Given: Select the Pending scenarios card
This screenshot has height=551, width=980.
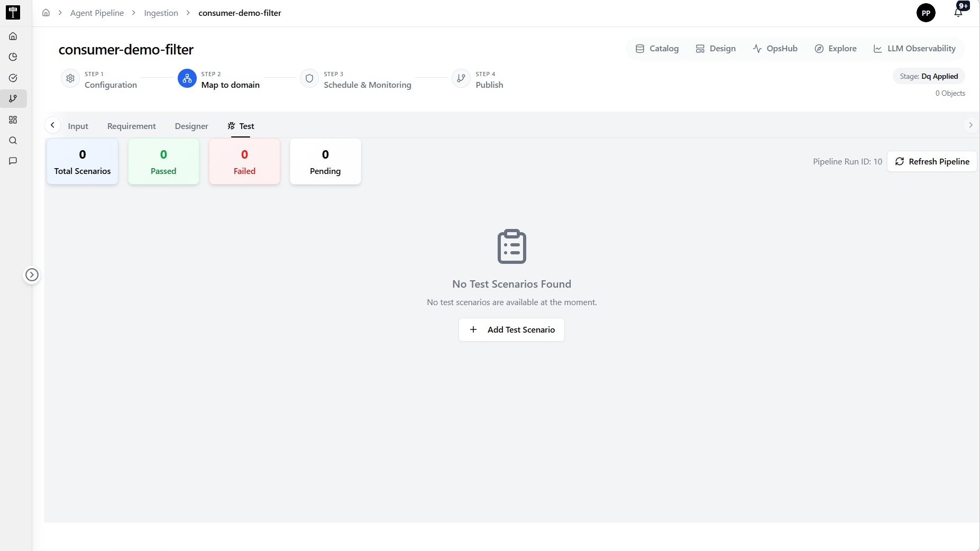Looking at the screenshot, I should [x=325, y=161].
